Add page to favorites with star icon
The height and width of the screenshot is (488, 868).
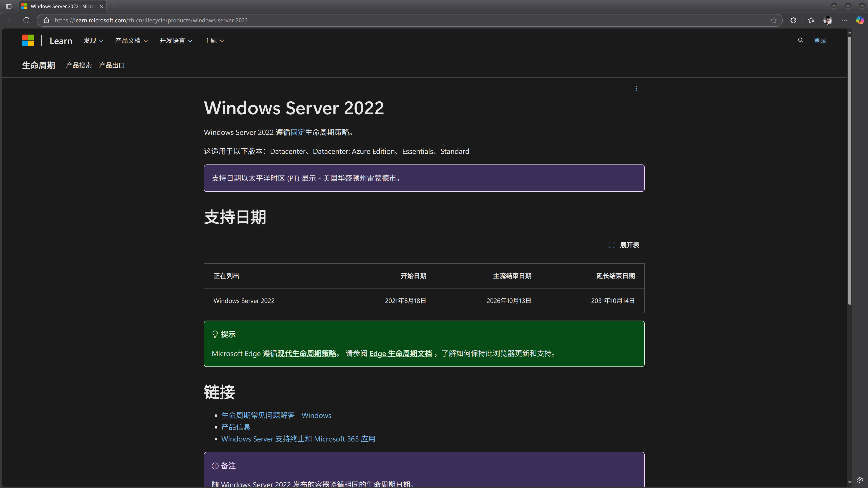tap(774, 20)
